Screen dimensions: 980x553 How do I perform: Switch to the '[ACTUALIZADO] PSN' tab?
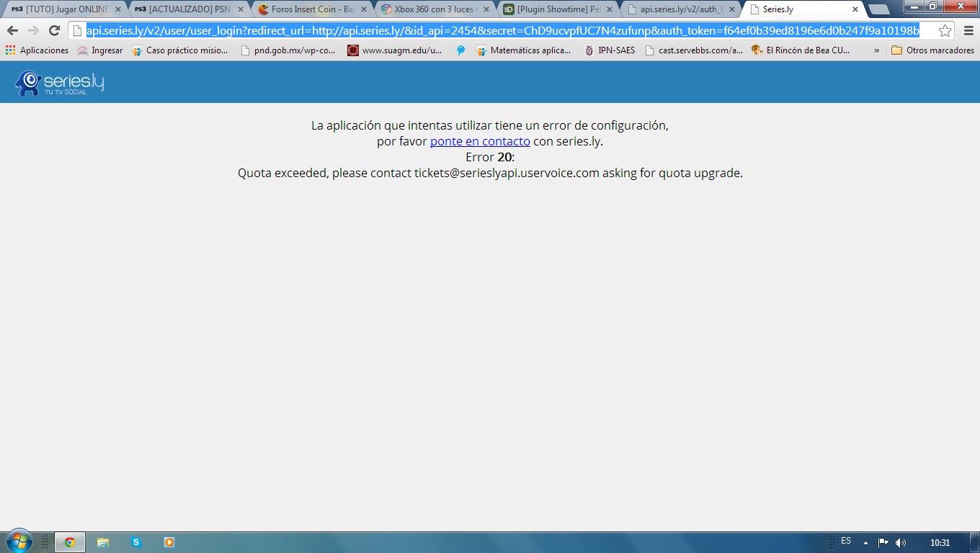(x=186, y=10)
